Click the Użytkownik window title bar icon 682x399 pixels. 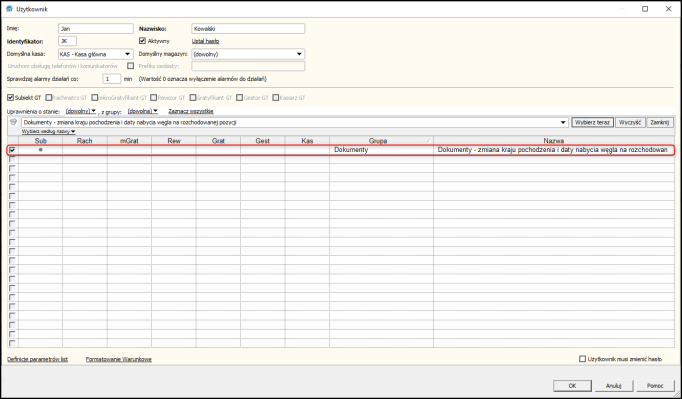coord(9,9)
